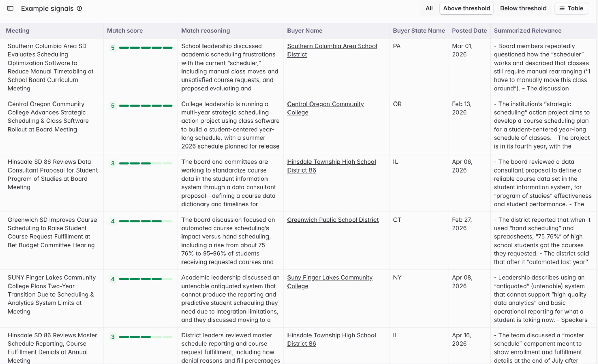This screenshot has height=364, width=598.
Task: Click meeting 'SUNY Finger Lakes Community College Plans'
Action: [x=52, y=294]
